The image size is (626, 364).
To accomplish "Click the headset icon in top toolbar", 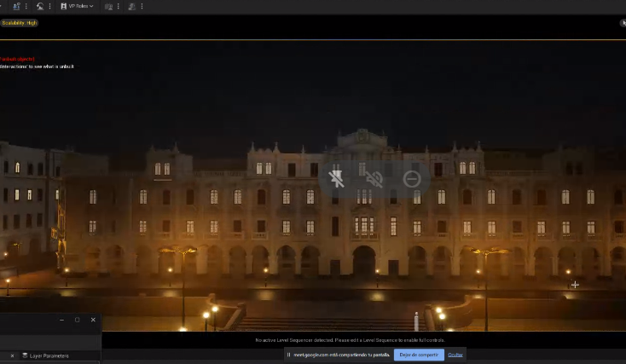I will point(39,6).
